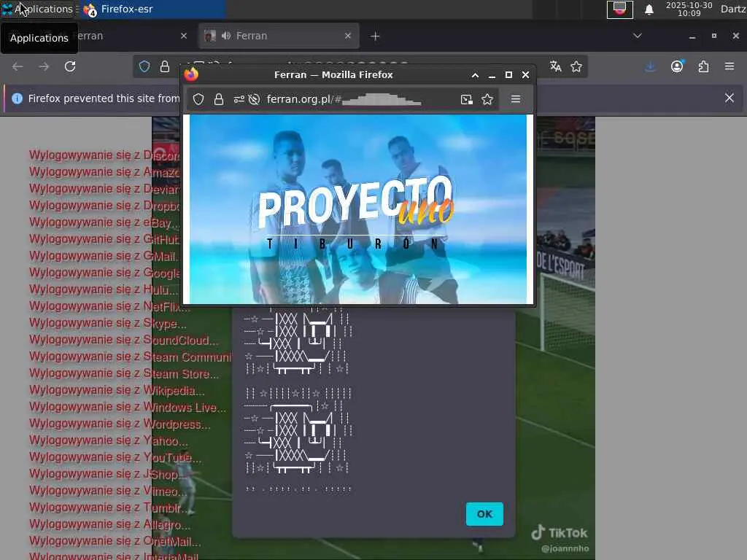Click the text Wylogowywanie się z Allegro...
Screen dimensions: 747x560
tap(109, 524)
